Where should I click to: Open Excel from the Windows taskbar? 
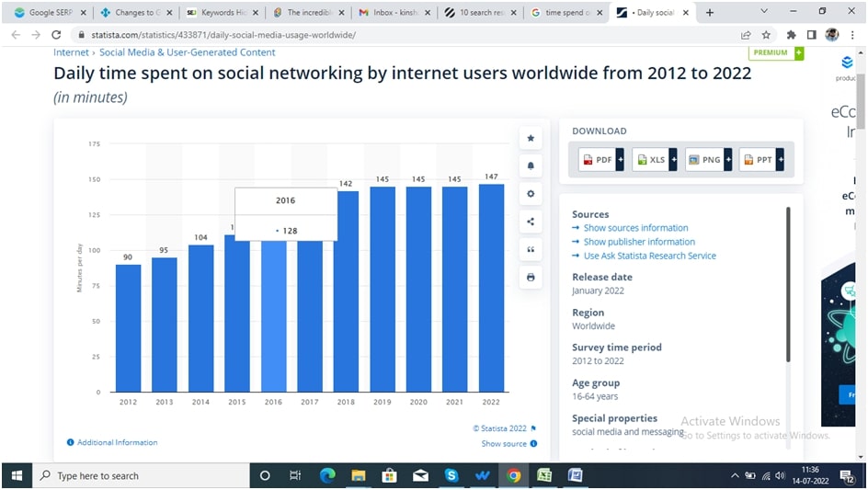tap(544, 475)
